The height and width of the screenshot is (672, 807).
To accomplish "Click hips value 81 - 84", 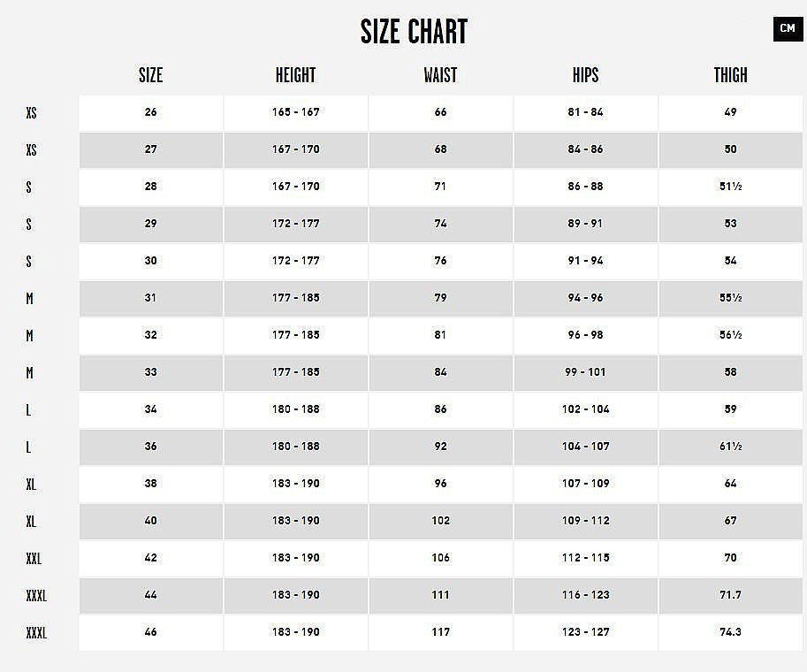I will 586,112.
